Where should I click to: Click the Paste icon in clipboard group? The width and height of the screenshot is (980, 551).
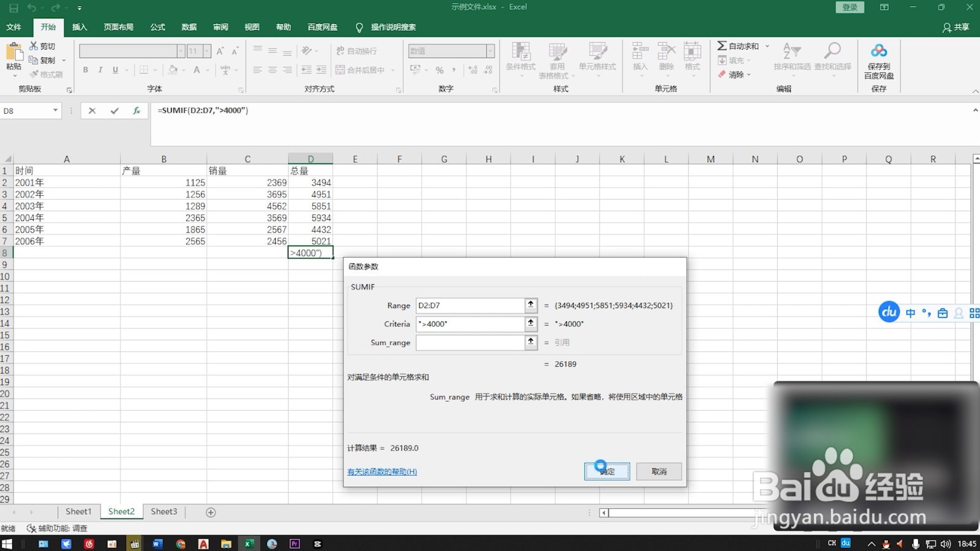(x=13, y=51)
